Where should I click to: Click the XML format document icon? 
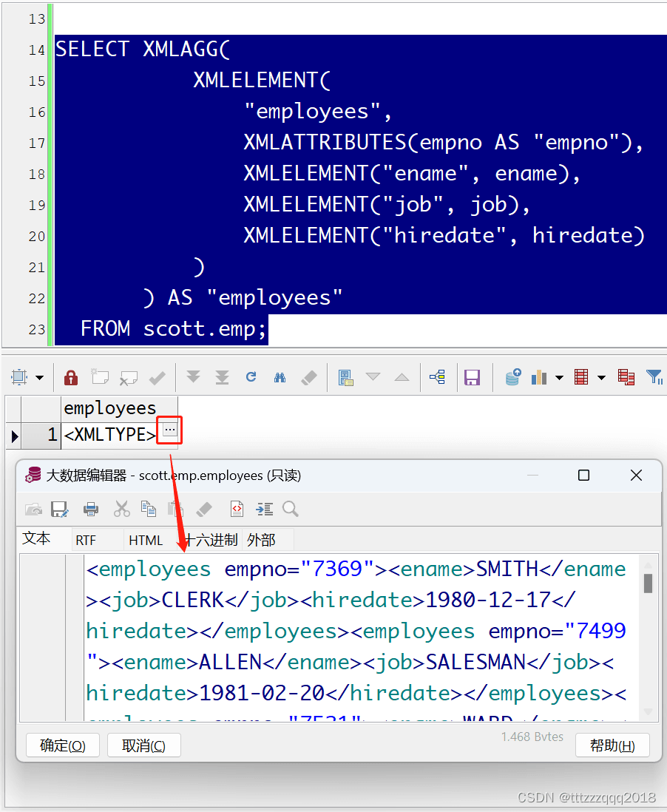click(x=237, y=509)
